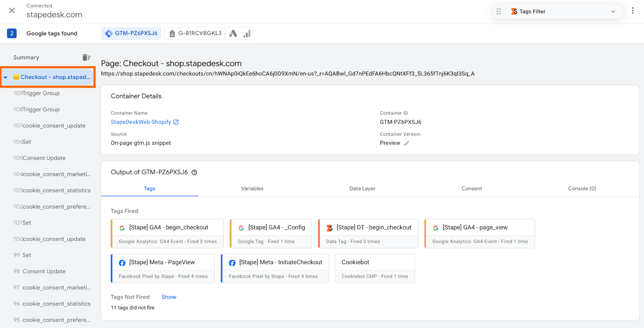The height and width of the screenshot is (328, 644).
Task: Select the G-81RCVBGKL3 Google tag chip
Action: 195,33
